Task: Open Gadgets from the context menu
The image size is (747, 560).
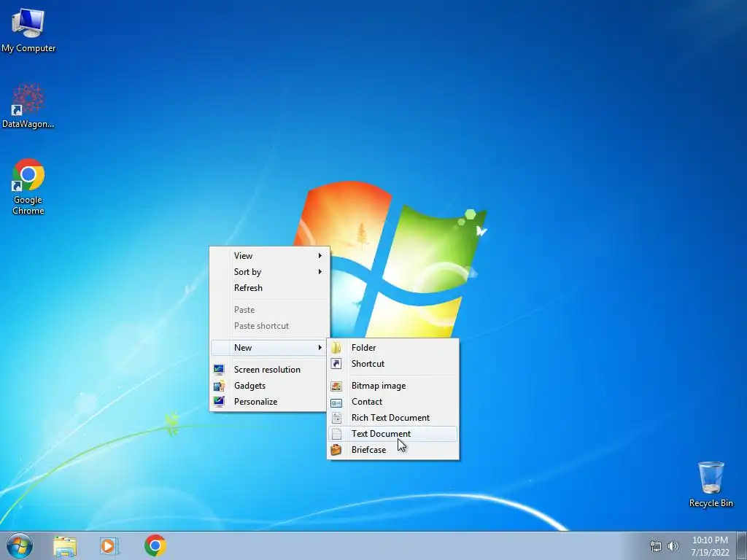Action: pos(270,386)
